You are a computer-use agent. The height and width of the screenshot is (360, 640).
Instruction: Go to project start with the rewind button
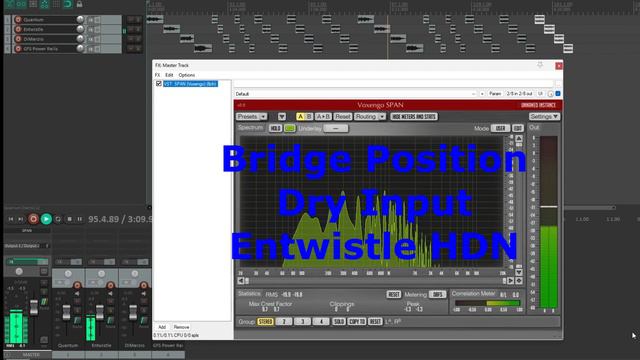11,219
